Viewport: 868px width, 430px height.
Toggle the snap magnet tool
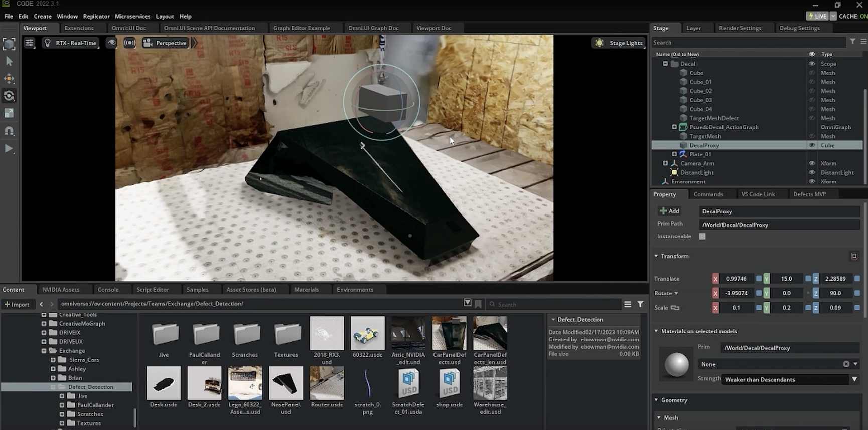pos(9,131)
